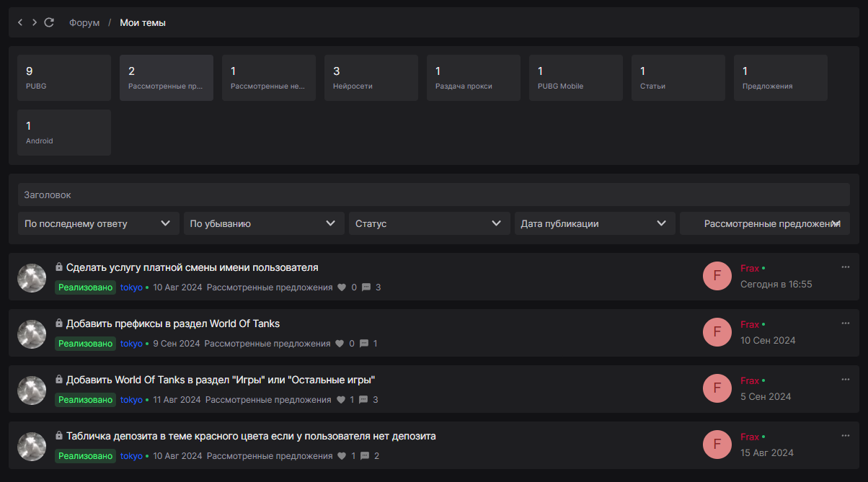Open three-dot menu for username change topic
Screen dimensions: 868x482
point(846,267)
